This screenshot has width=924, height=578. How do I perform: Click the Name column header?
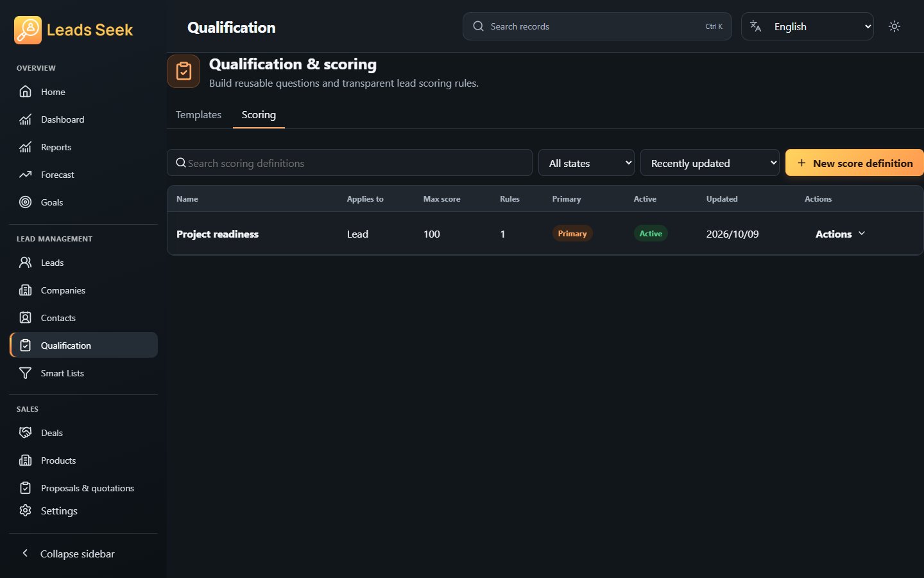(x=187, y=199)
